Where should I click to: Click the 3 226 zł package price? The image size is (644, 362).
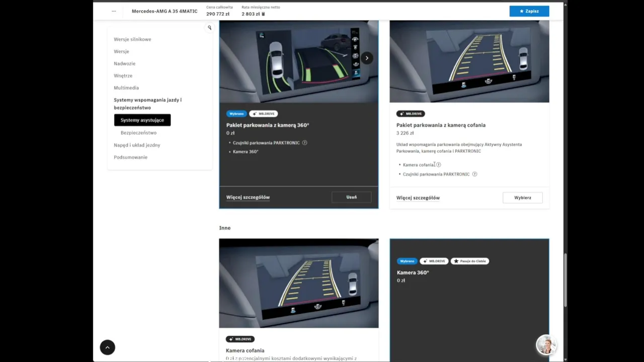[x=405, y=133]
